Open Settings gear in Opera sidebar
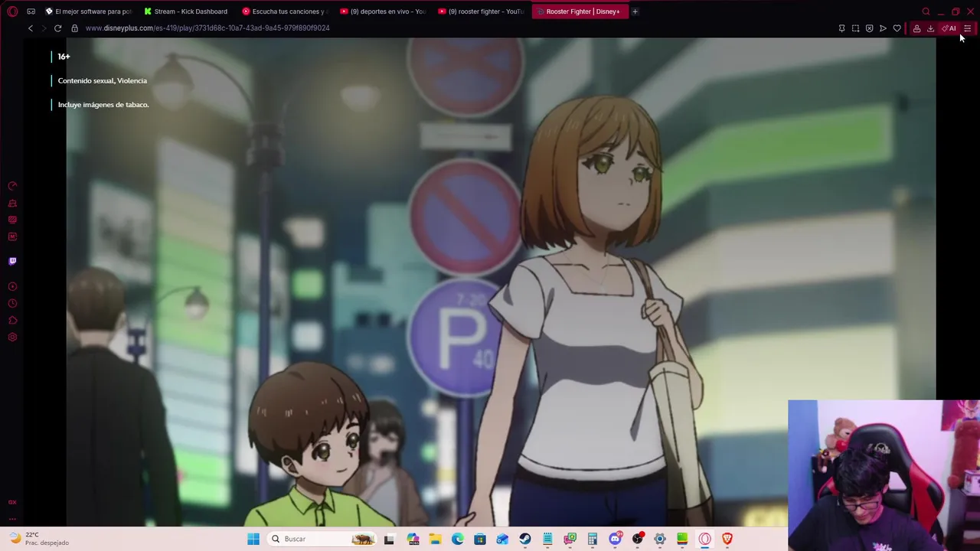 (12, 337)
